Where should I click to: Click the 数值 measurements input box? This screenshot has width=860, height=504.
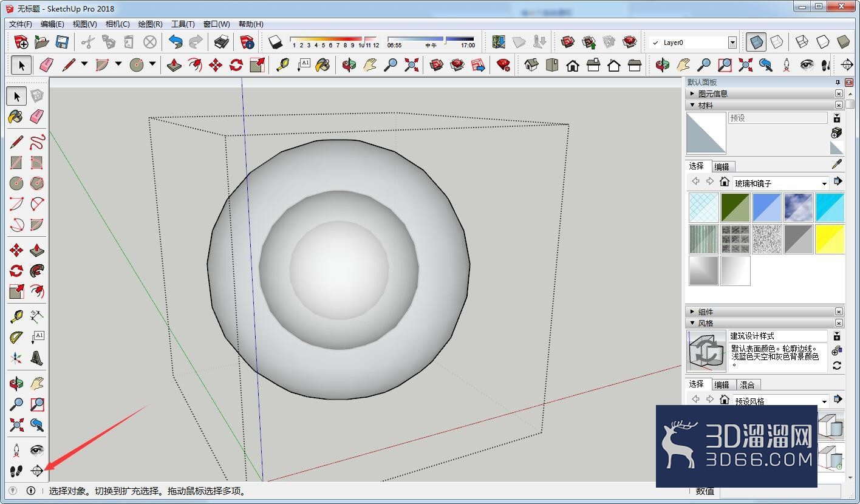pyautogui.click(x=779, y=491)
